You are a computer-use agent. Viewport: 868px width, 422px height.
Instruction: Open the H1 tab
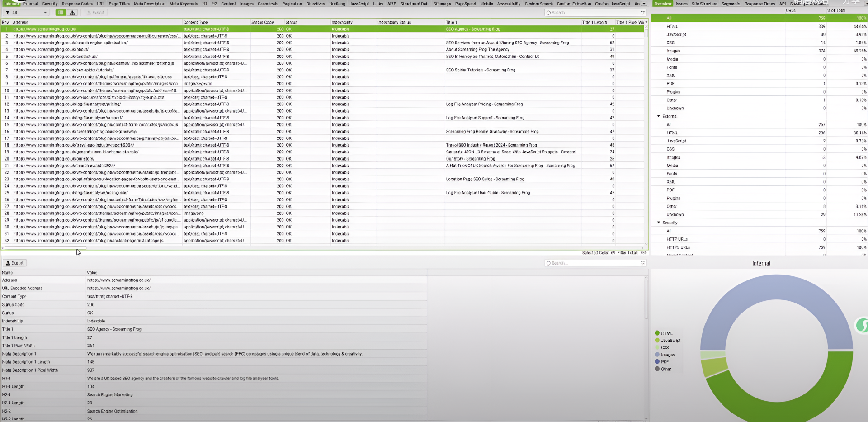(205, 4)
